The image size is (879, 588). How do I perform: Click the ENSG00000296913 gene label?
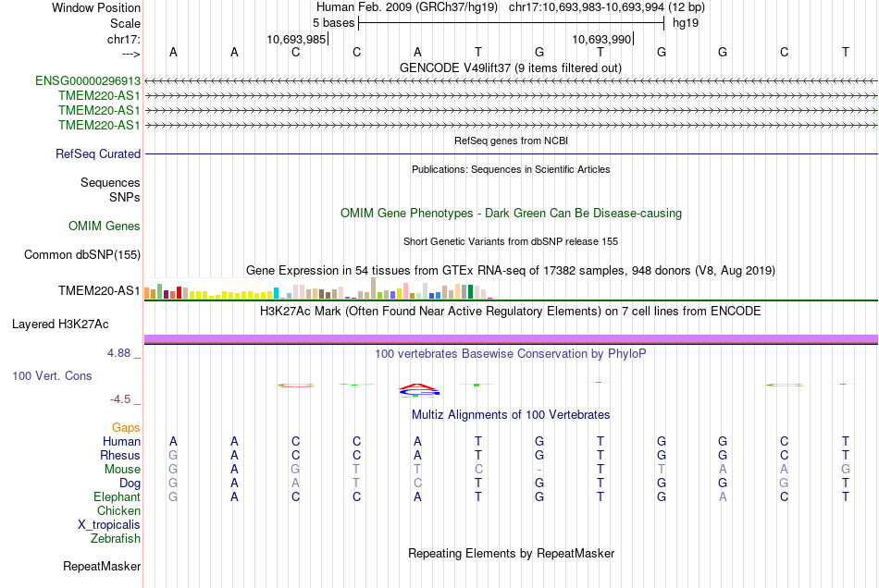[x=88, y=80]
